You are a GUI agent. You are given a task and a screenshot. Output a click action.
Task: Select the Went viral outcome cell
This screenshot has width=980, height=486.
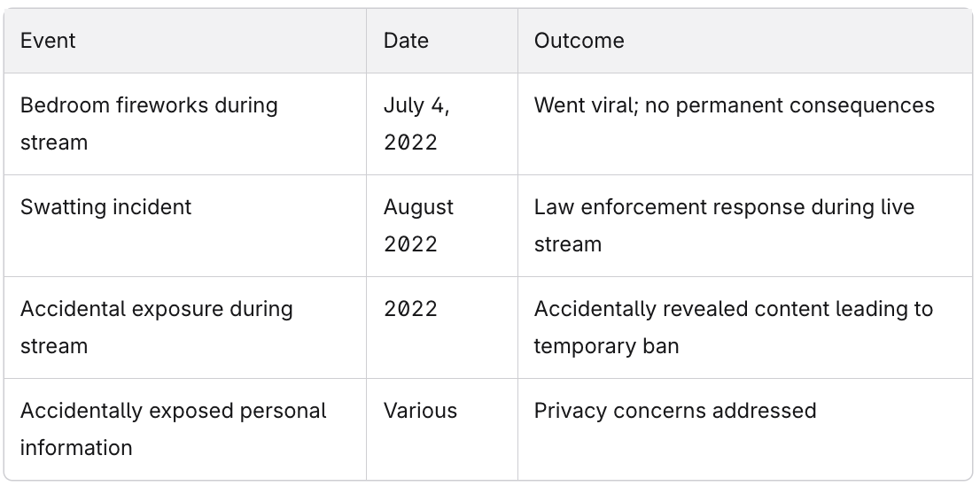pos(745,124)
